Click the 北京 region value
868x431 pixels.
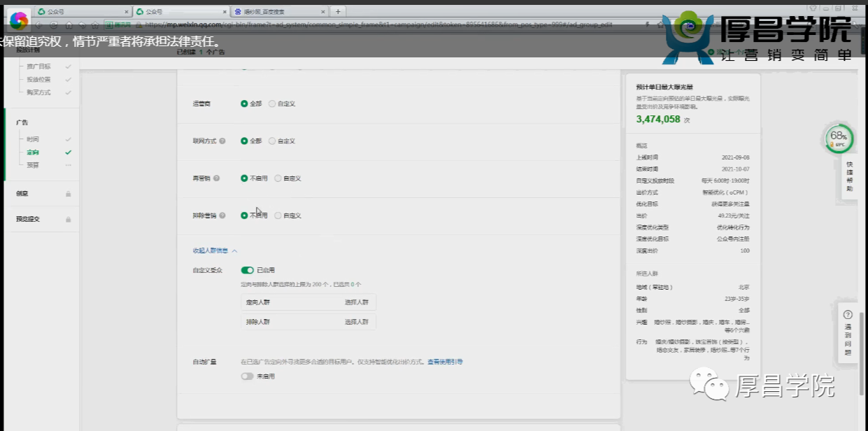coord(744,287)
